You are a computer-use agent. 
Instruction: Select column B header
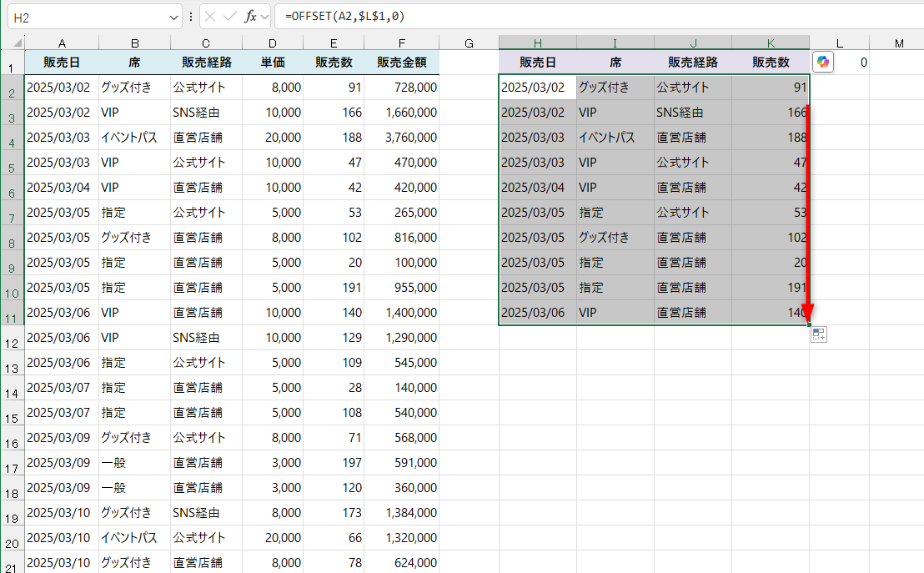135,43
